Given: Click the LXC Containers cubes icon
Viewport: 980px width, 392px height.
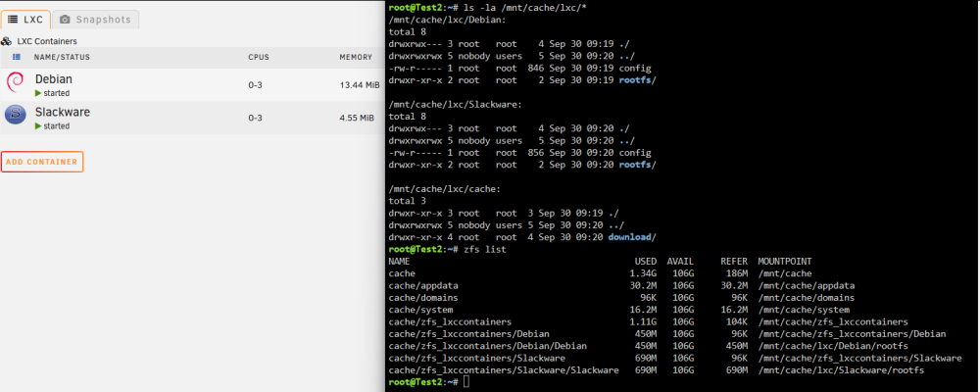Looking at the screenshot, I should coord(7,41).
